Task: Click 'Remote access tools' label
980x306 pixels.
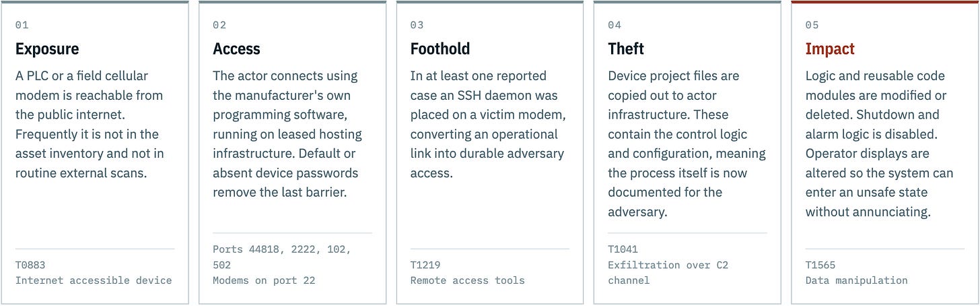Action: click(468, 280)
